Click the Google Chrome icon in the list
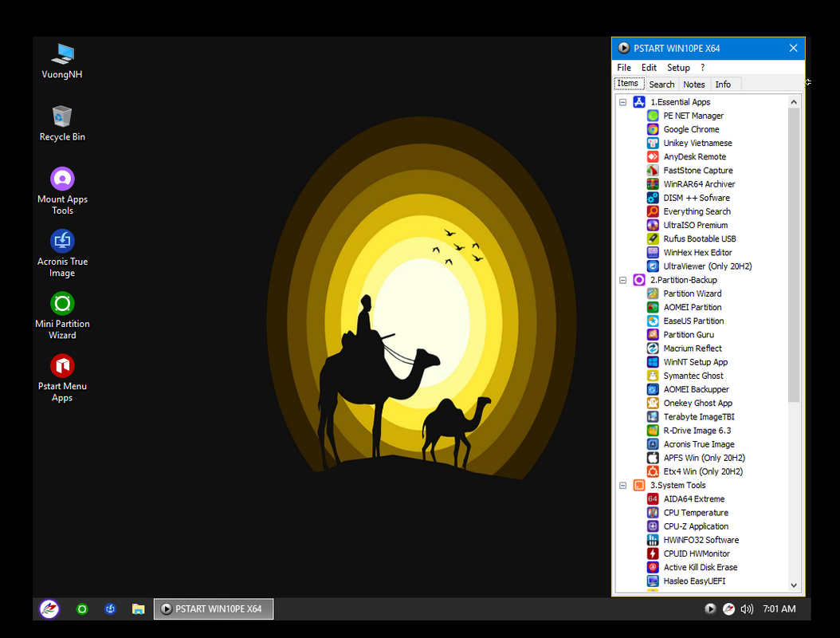Screen dimensions: 840x638 [653, 129]
